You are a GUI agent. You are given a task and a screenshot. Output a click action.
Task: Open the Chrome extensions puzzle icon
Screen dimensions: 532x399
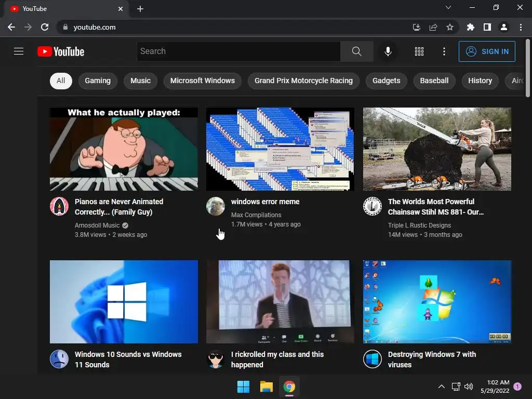pyautogui.click(x=470, y=27)
